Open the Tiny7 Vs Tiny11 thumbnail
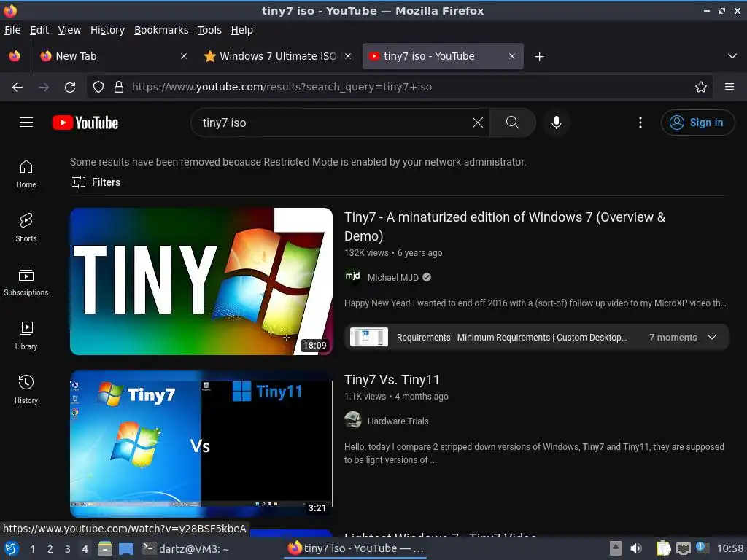The height and width of the screenshot is (560, 747). pyautogui.click(x=201, y=444)
